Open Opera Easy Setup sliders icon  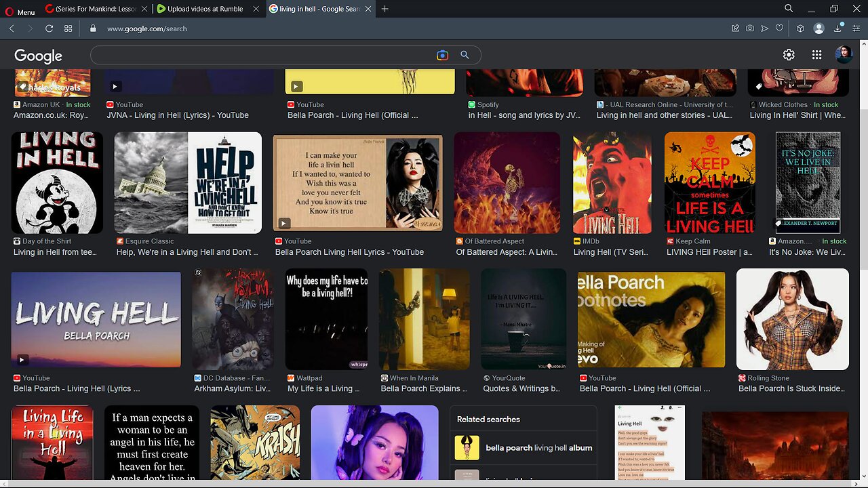tap(856, 28)
